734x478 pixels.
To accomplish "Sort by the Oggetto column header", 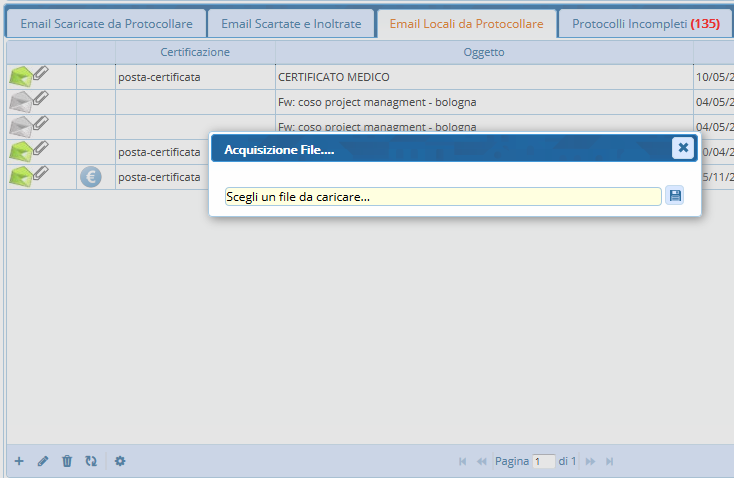I will (484, 52).
